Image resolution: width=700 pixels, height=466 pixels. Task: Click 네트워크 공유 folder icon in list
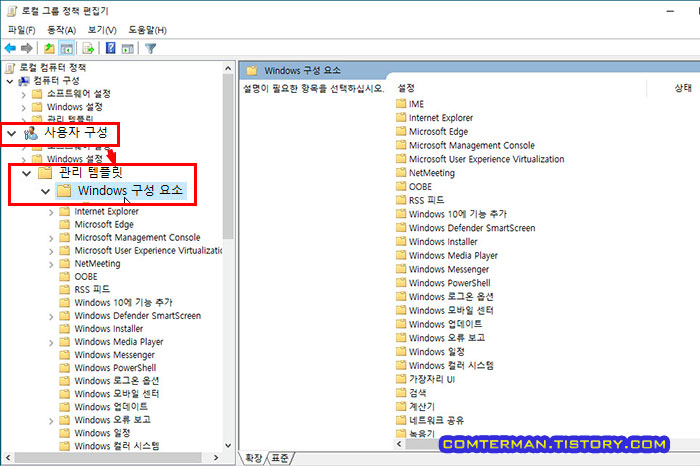pyautogui.click(x=401, y=420)
